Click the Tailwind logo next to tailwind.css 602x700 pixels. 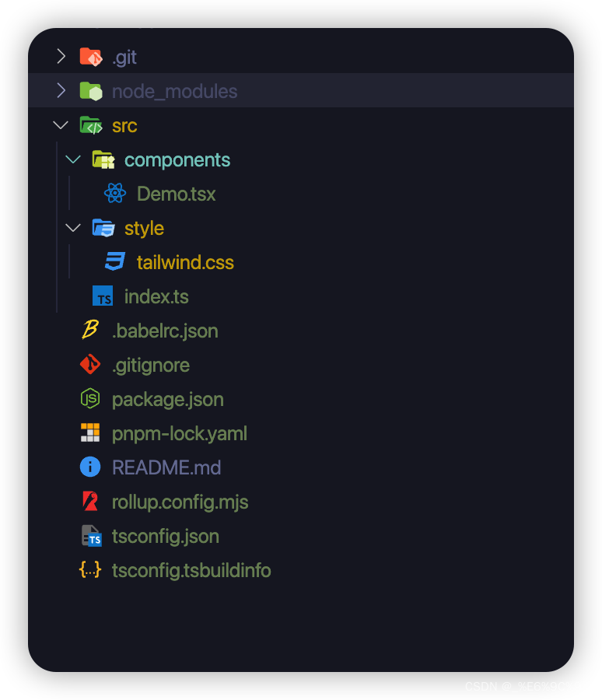(x=115, y=261)
